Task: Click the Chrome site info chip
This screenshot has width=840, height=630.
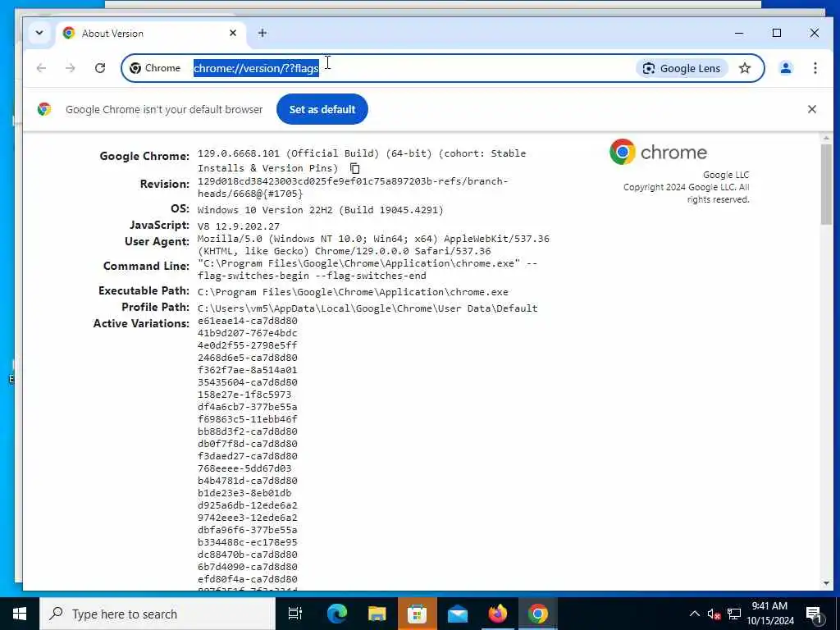Action: click(x=155, y=68)
